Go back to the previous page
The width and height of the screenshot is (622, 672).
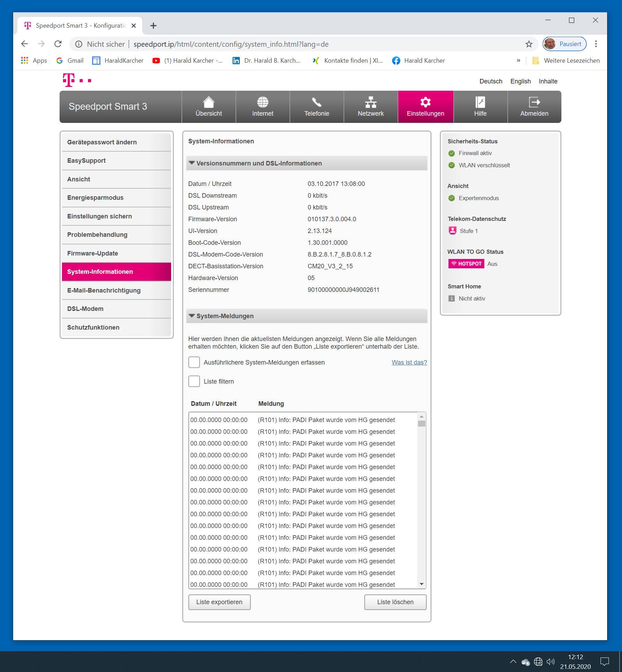pyautogui.click(x=25, y=44)
